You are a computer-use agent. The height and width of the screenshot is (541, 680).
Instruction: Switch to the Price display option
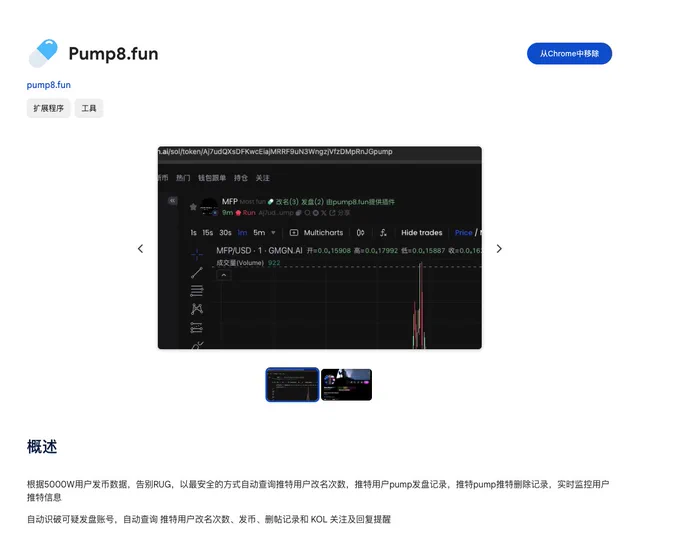point(464,233)
